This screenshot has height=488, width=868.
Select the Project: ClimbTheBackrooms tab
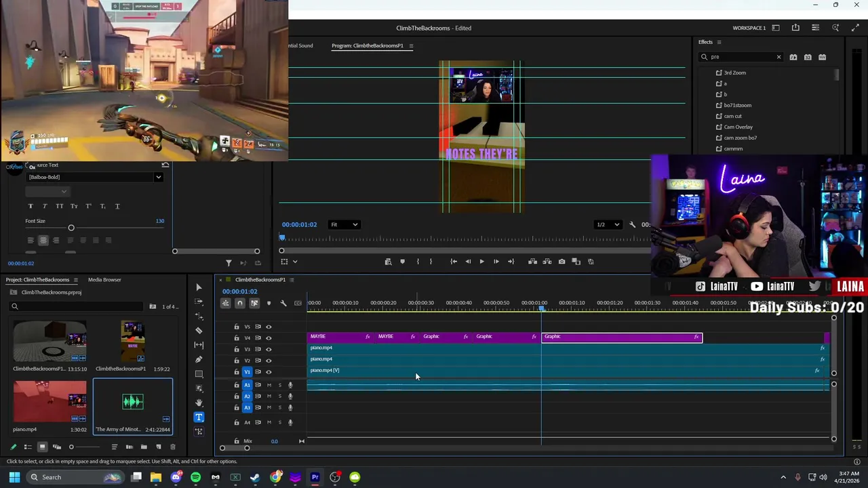tap(38, 280)
